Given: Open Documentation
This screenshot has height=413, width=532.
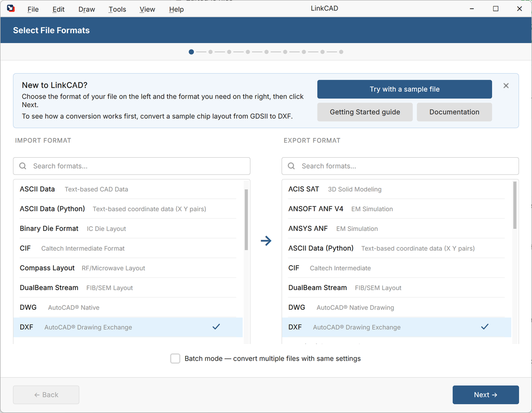Looking at the screenshot, I should (x=454, y=112).
